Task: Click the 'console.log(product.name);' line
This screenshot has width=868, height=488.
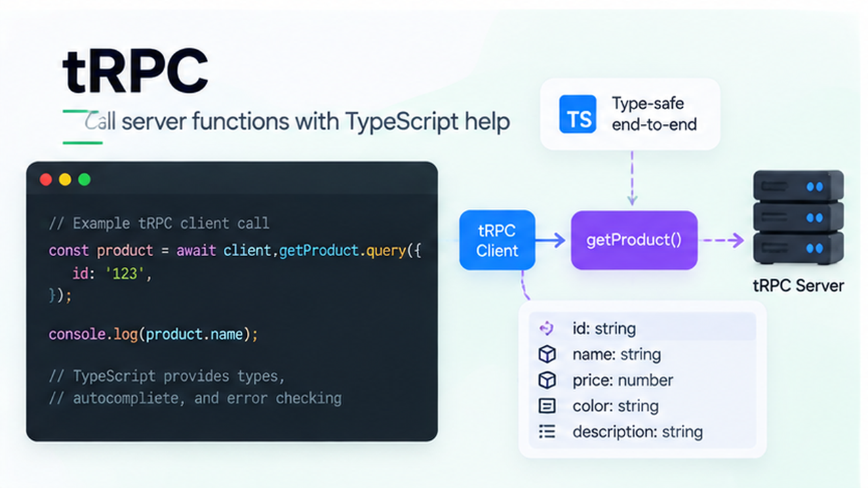Action: click(153, 334)
